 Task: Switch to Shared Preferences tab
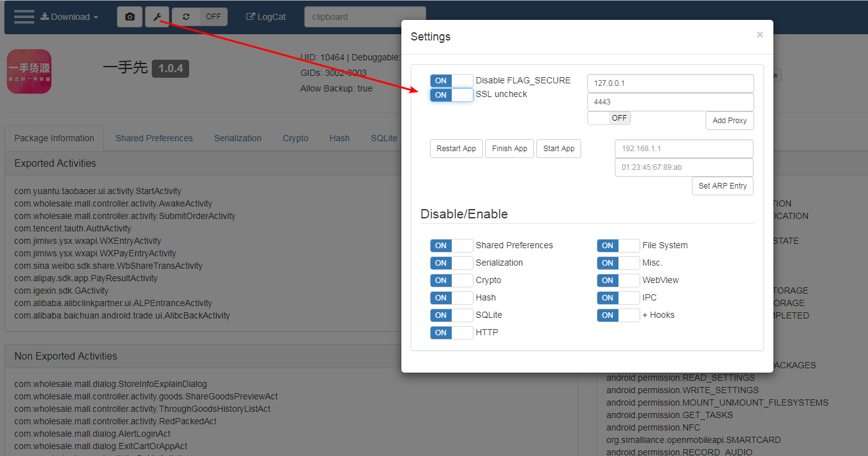click(154, 138)
